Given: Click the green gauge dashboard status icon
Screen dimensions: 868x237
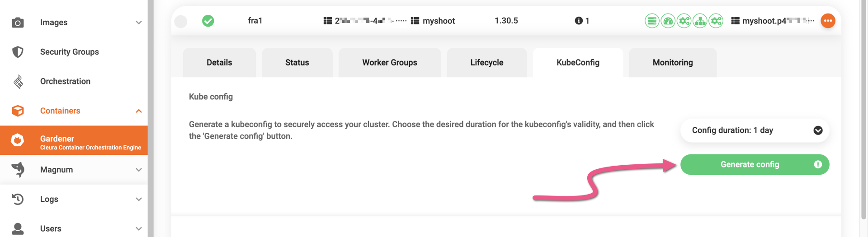Looking at the screenshot, I should (x=668, y=21).
